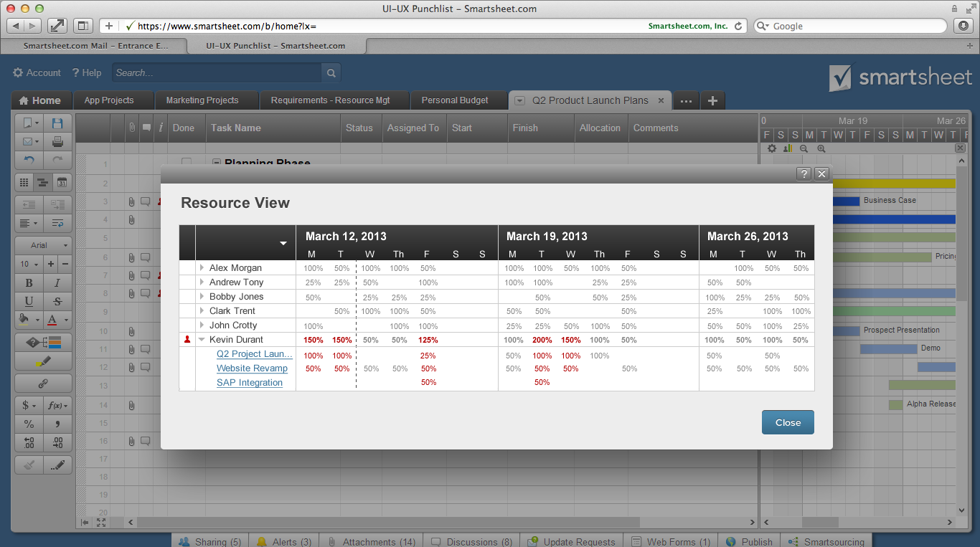980x547 pixels.
Task: Click the Format painter pencil icon
Action: pyautogui.click(x=58, y=465)
